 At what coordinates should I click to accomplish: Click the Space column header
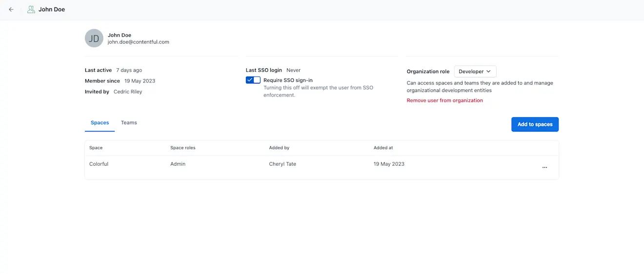[x=96, y=148]
